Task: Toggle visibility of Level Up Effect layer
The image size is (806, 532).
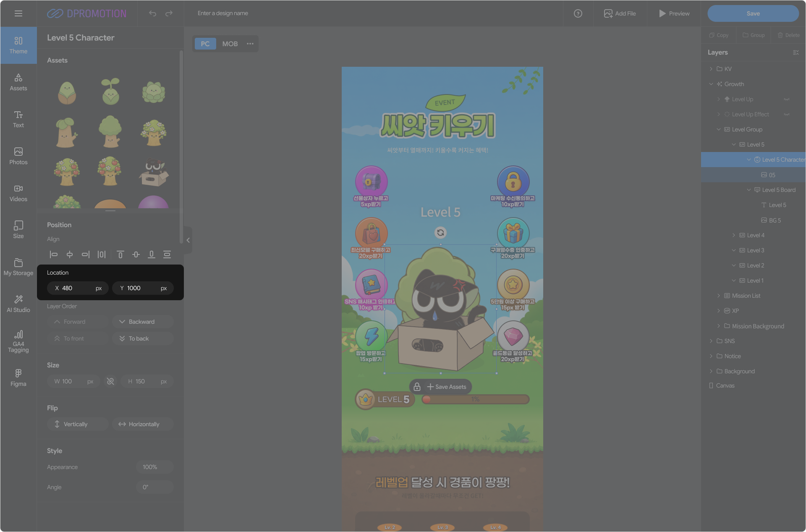Action: pos(787,115)
